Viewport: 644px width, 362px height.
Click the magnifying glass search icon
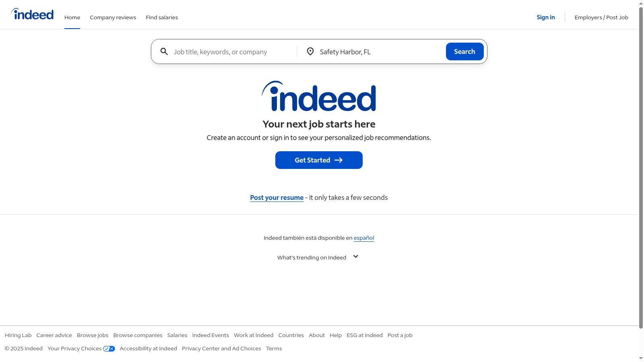164,51
